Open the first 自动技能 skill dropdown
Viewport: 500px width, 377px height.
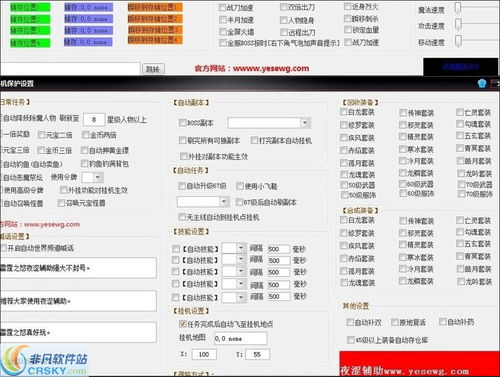241,248
